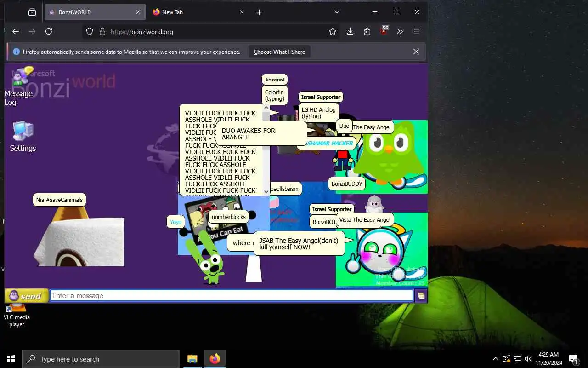Click the icon beside the message field
Screen dimensions: 588x368
coord(421,296)
